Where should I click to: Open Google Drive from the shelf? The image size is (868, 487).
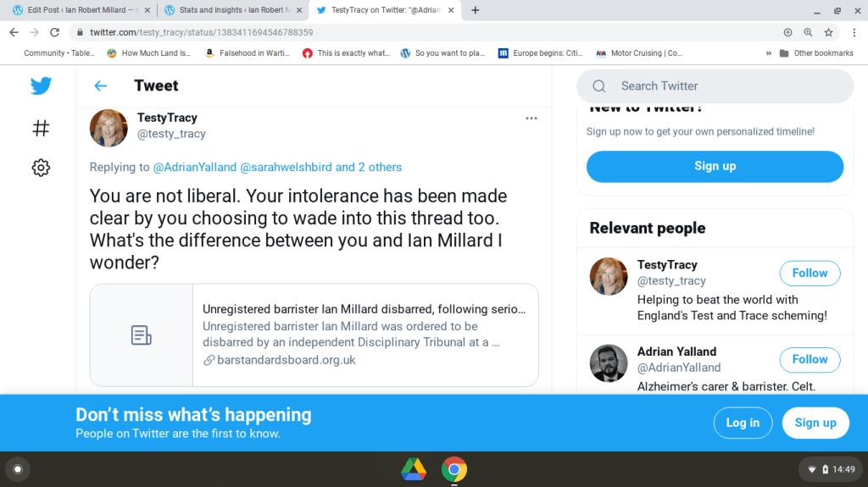414,468
